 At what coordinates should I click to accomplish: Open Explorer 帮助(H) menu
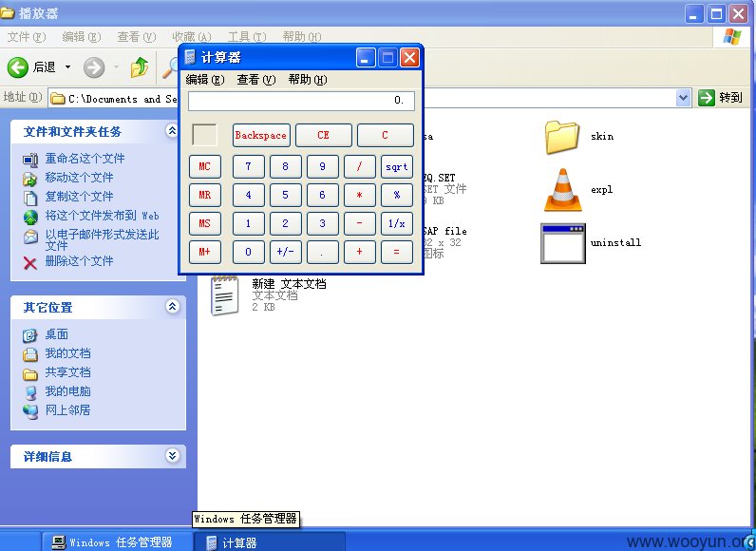point(302,37)
